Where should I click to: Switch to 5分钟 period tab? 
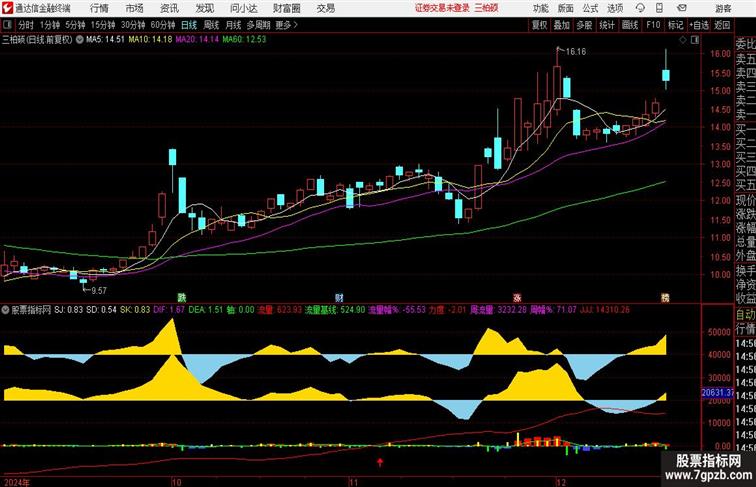(75, 25)
